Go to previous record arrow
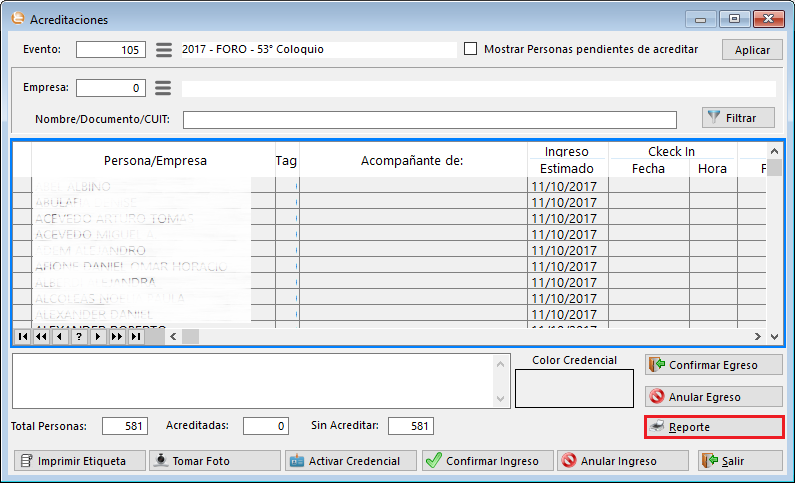Screen dimensions: 795x483 60,337
